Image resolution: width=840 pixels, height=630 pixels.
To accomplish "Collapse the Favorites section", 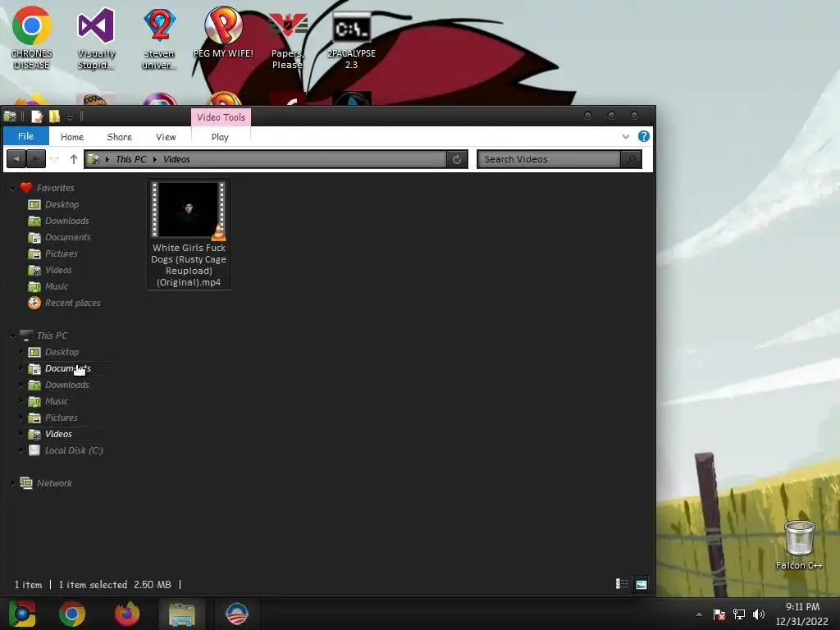I will click(x=12, y=188).
